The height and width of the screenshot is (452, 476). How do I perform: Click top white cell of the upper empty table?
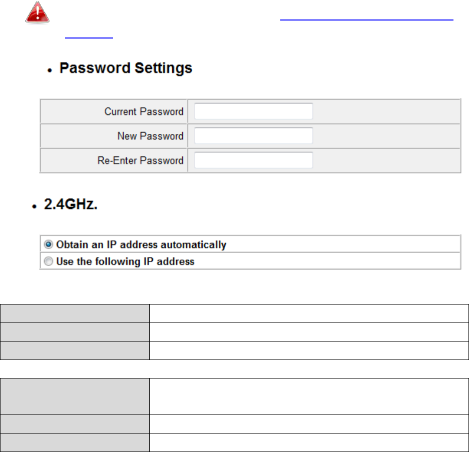pyautogui.click(x=309, y=313)
